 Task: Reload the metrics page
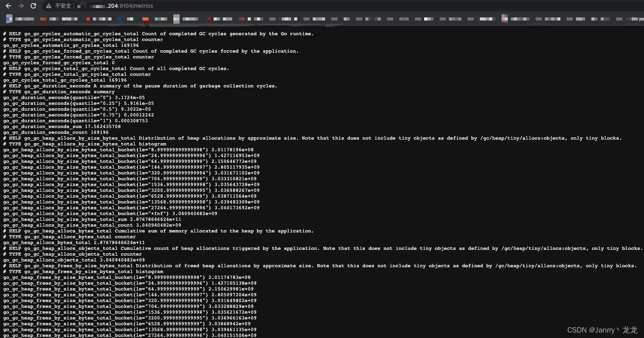pos(33,6)
